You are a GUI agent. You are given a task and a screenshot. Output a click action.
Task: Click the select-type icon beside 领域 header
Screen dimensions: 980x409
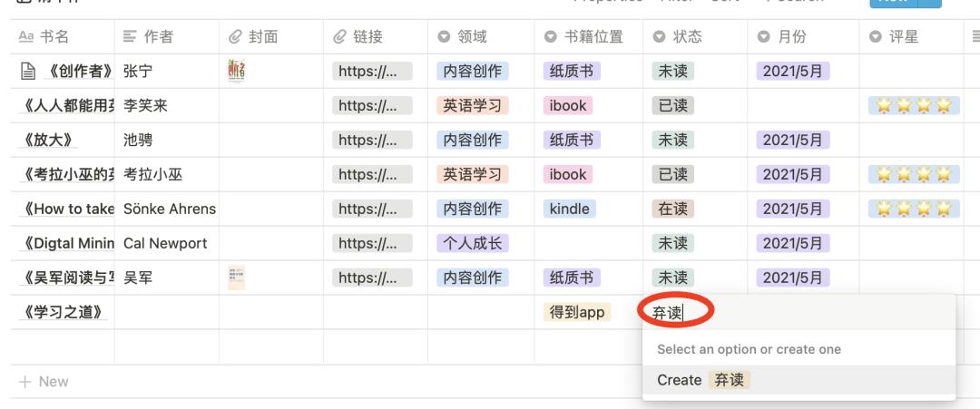[x=444, y=37]
